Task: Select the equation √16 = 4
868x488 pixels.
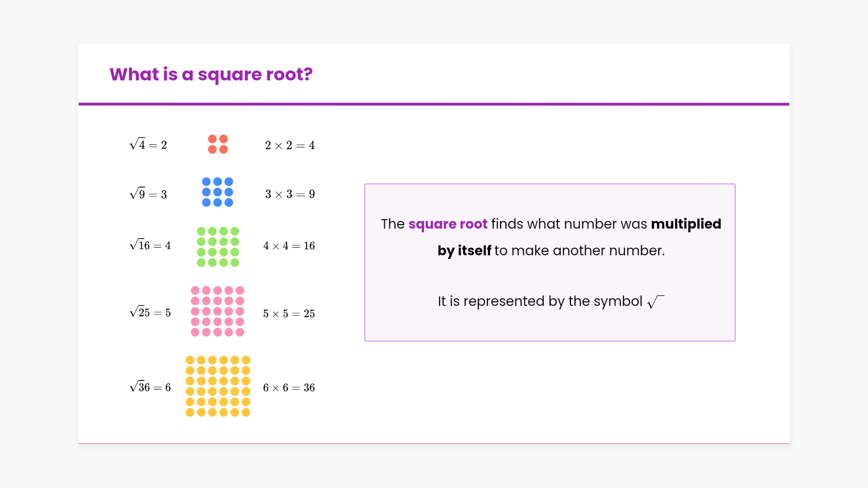Action: tap(150, 245)
